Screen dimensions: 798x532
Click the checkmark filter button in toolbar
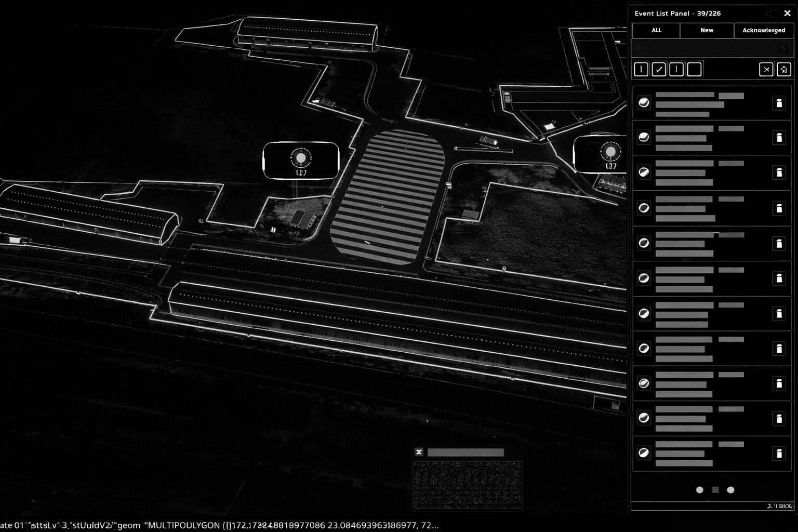click(659, 70)
